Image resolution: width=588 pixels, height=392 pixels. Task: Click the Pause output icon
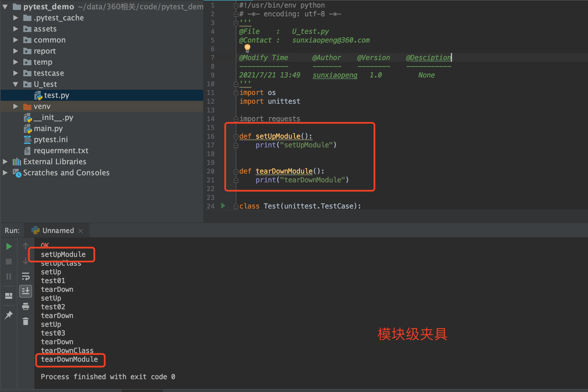(9, 276)
